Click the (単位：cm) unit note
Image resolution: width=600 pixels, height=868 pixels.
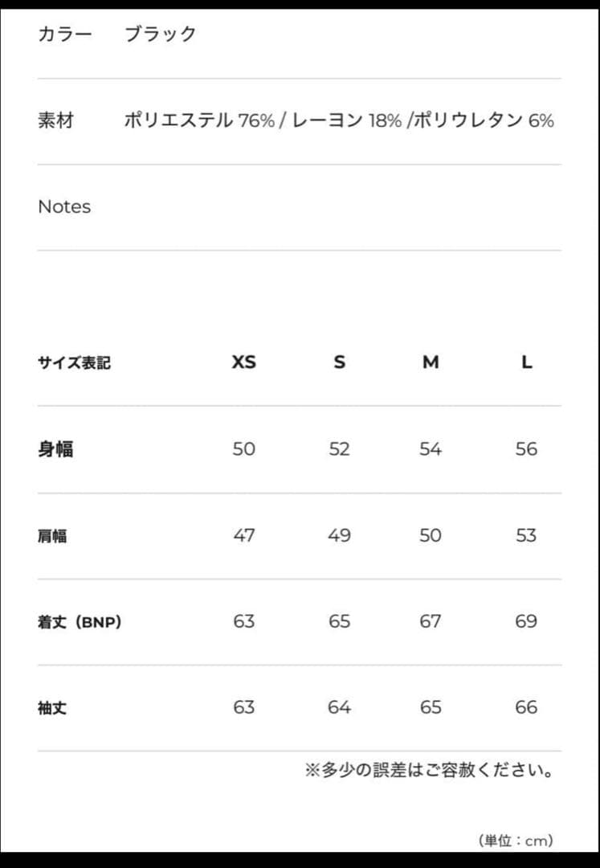pyautogui.click(x=516, y=841)
